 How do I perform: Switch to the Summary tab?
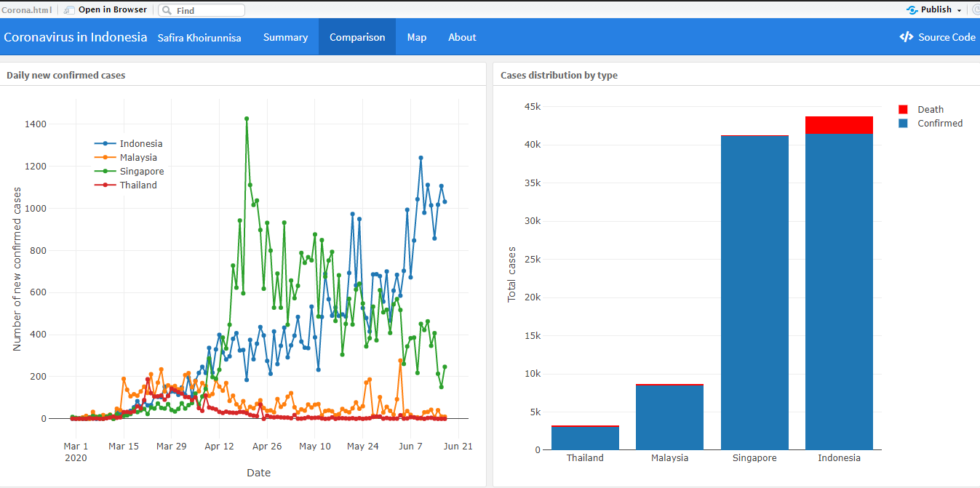pyautogui.click(x=285, y=37)
